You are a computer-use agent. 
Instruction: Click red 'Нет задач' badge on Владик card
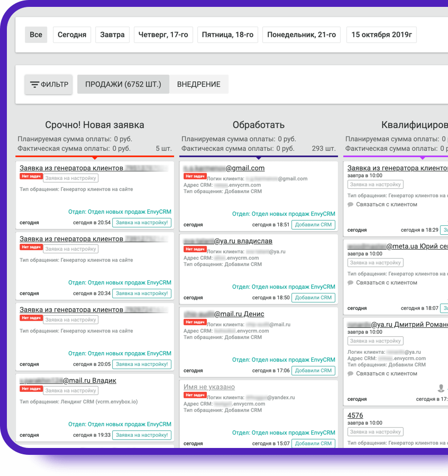(31, 389)
